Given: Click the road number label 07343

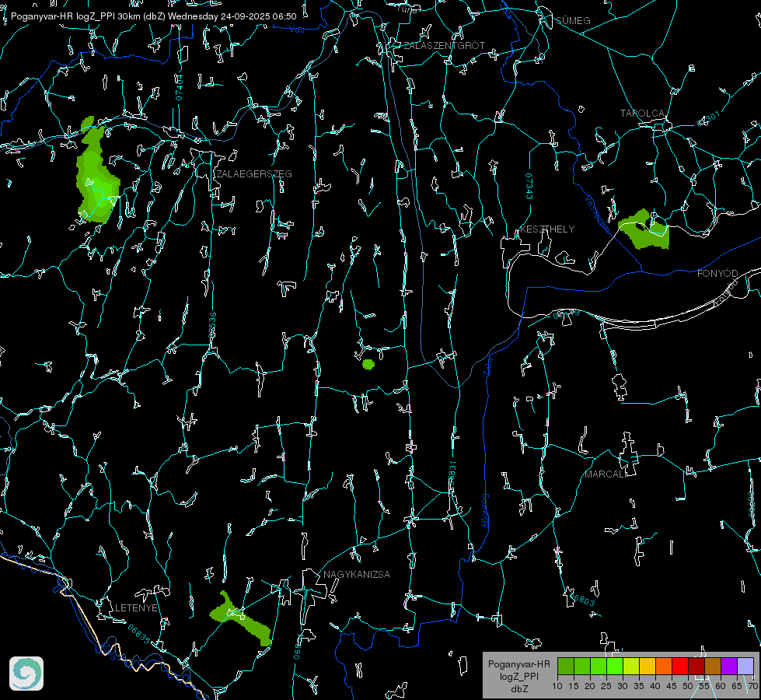Looking at the screenshot, I should click(529, 187).
